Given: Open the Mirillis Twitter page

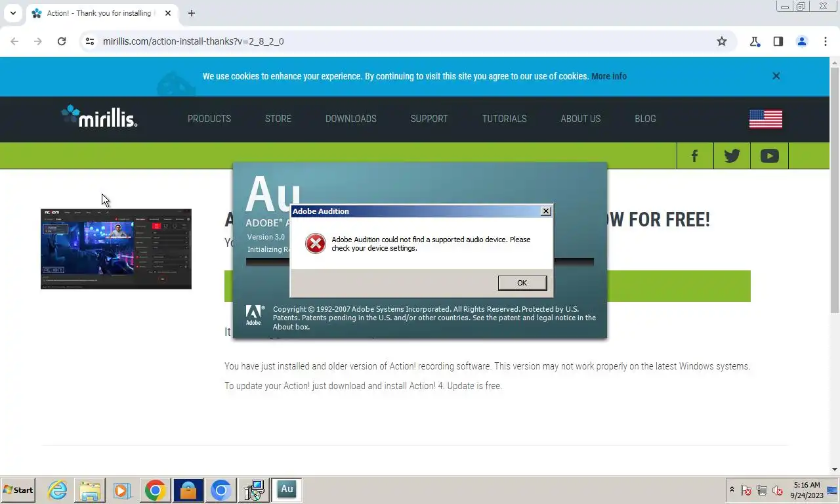Looking at the screenshot, I should [732, 156].
